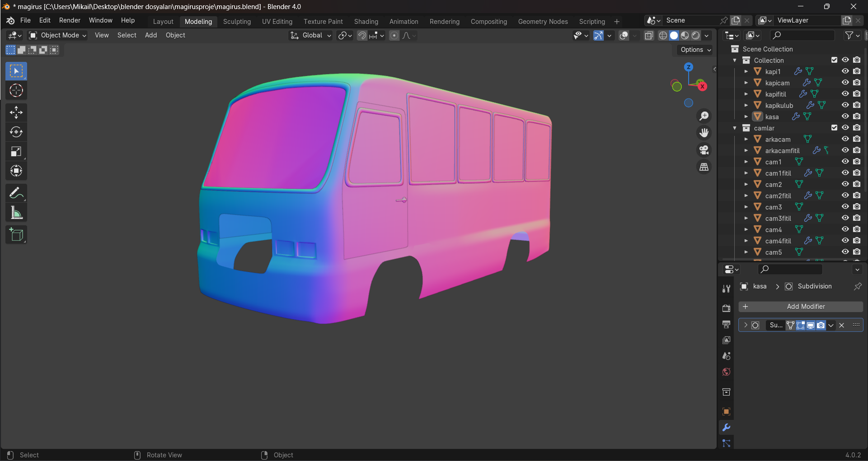Viewport: 868px width, 461px height.
Task: Switch to wireframe viewport shading
Action: 663,35
